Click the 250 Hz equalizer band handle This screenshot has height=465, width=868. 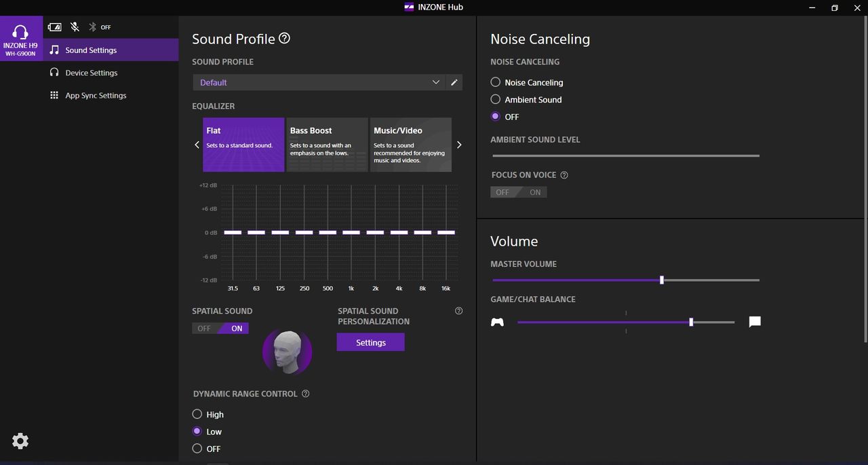click(304, 232)
